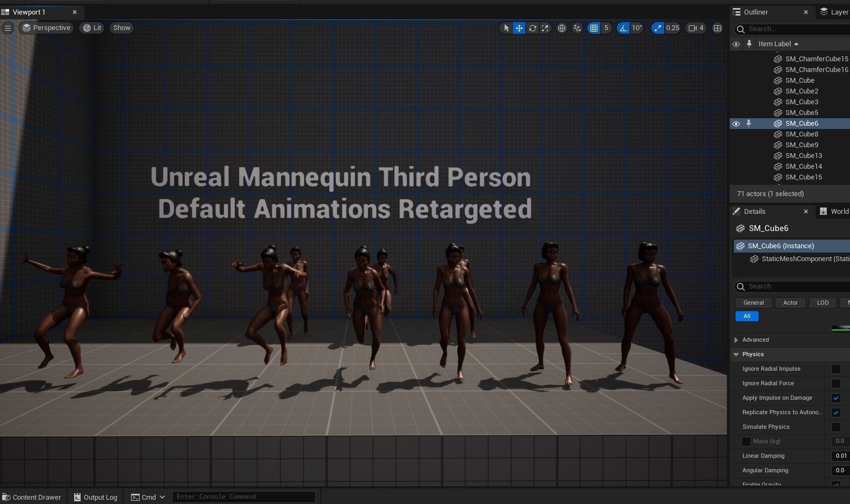Uncheck Apply Impulse on Damage
This screenshot has width=850, height=504.
point(836,398)
